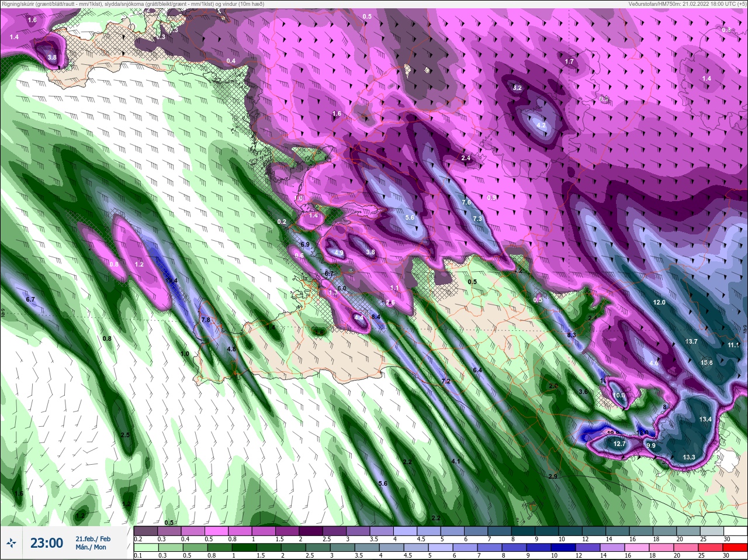748x560 pixels.
Task: Click the 23:00 forecast time display
Action: tap(47, 543)
